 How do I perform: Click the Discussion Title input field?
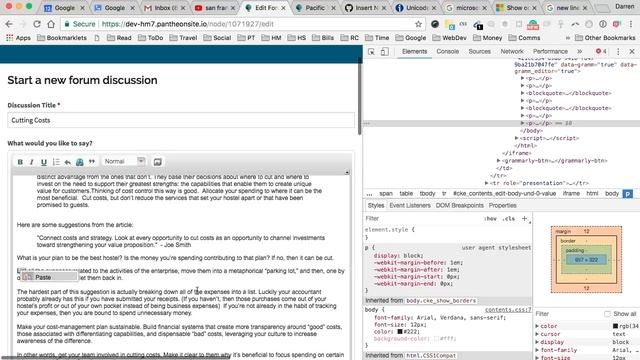181,120
